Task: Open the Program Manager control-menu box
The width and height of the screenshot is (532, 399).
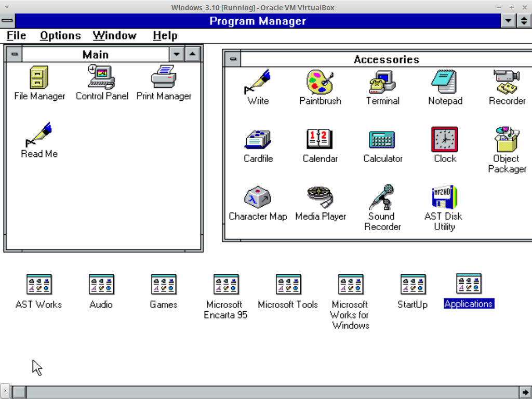Action: (x=7, y=21)
